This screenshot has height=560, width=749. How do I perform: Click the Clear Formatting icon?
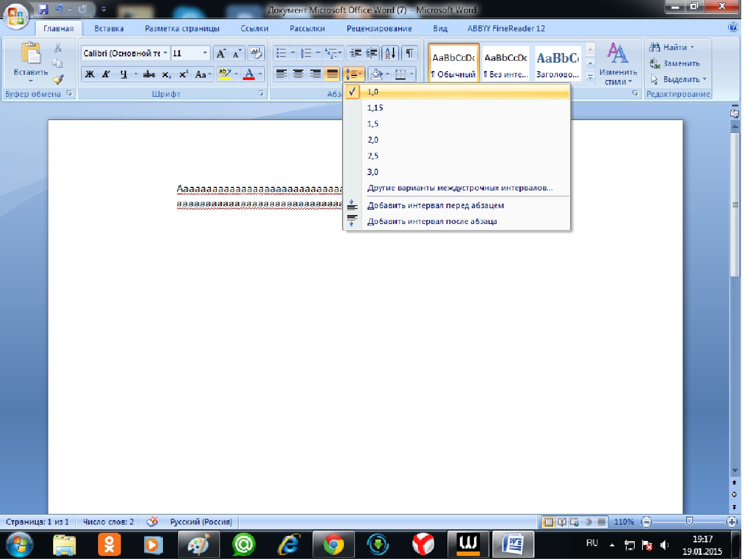pos(256,53)
